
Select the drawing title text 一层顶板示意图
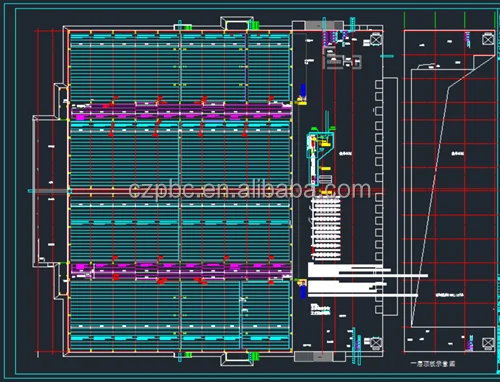pyautogui.click(x=433, y=364)
